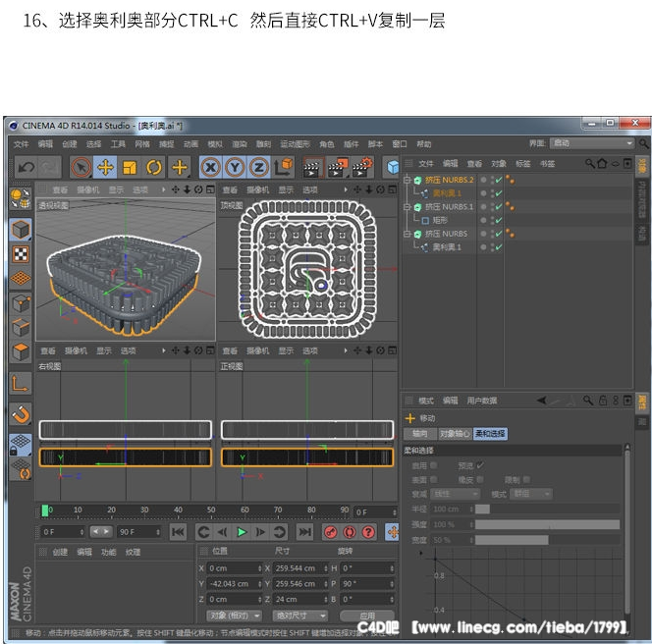
Task: Click the home icon in Object Manager
Action: click(602, 163)
